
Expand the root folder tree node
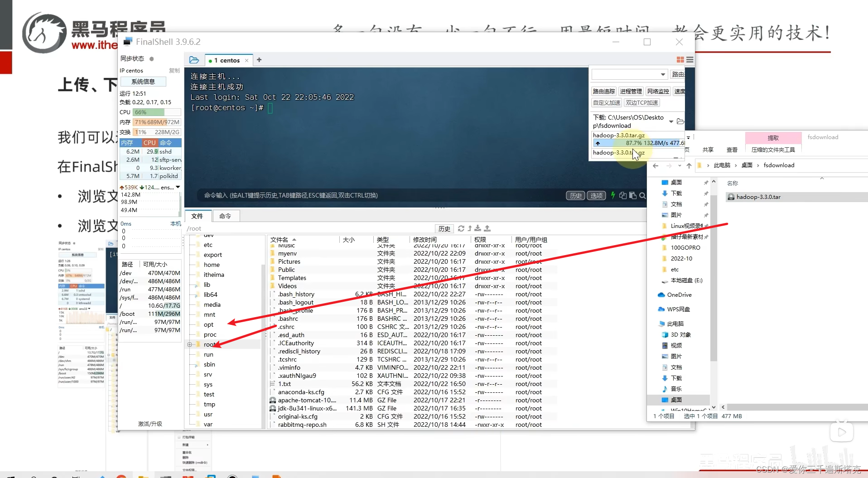(190, 344)
